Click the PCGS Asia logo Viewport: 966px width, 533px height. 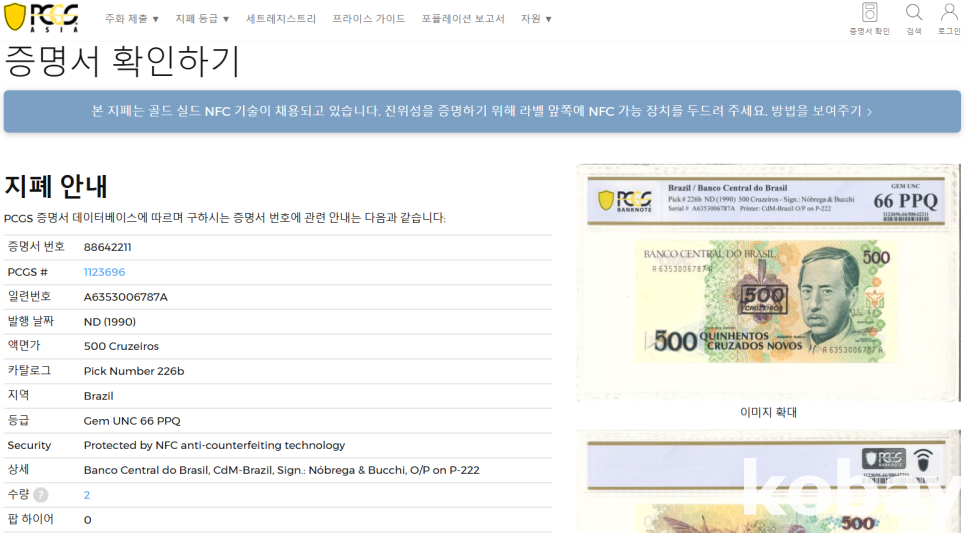41,17
